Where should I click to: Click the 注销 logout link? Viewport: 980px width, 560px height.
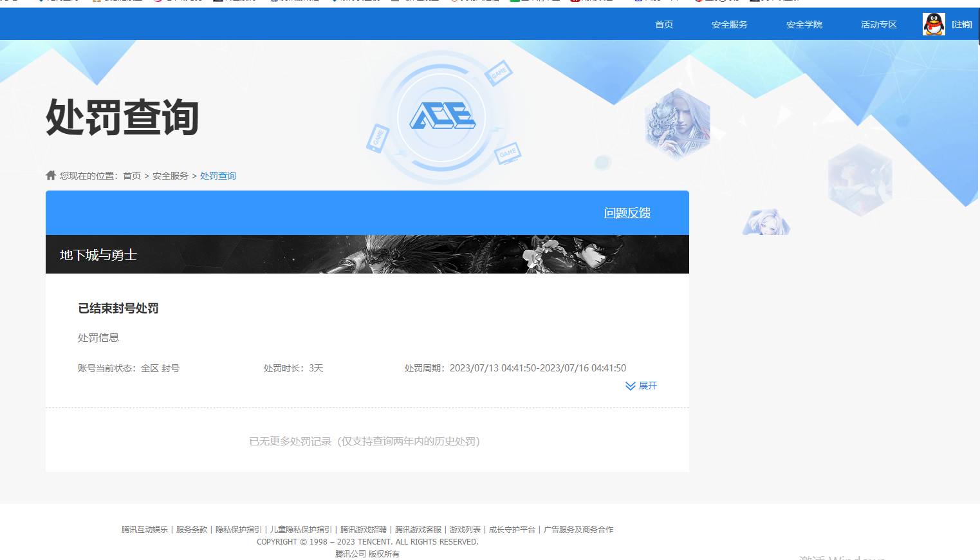(x=962, y=24)
